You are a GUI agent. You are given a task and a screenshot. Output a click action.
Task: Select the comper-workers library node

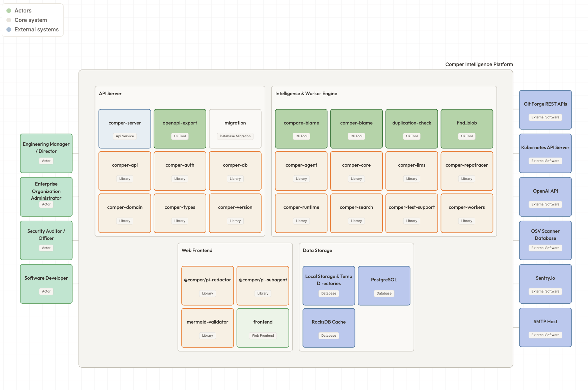[x=467, y=213]
